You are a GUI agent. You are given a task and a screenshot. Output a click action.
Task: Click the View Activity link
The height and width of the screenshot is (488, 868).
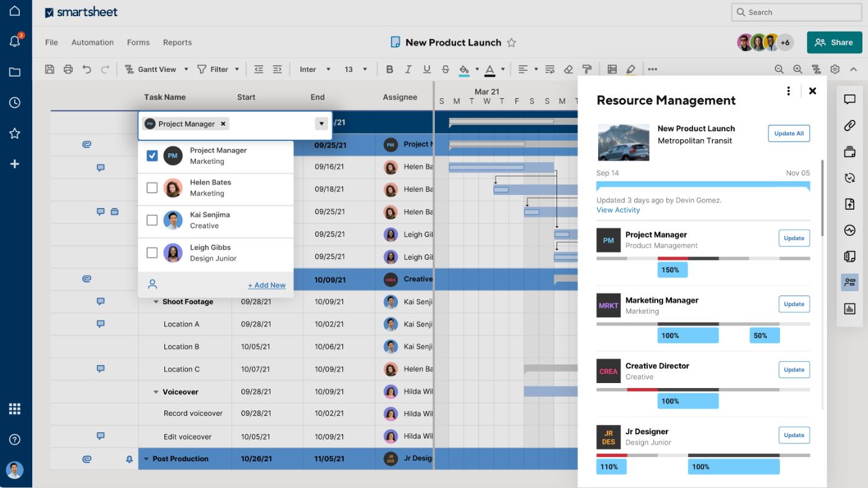[x=618, y=210]
